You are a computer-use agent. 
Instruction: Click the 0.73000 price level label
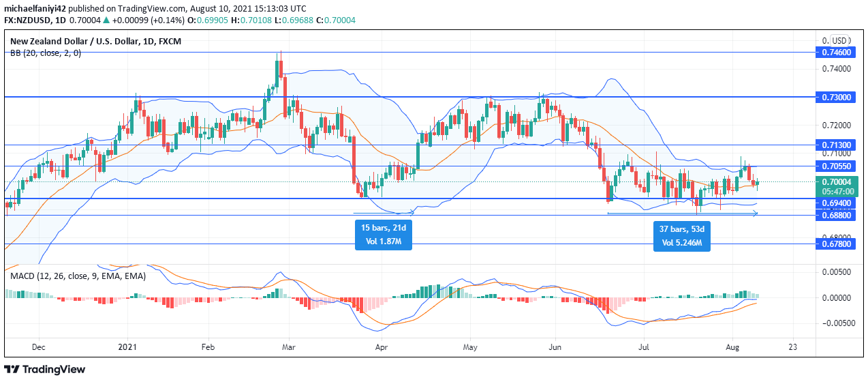click(836, 98)
